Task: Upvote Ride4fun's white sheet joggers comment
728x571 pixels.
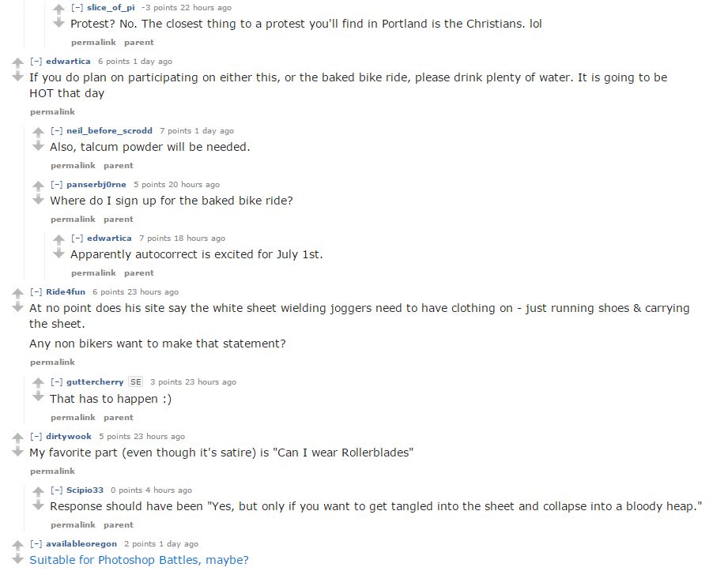Action: [x=17, y=294]
